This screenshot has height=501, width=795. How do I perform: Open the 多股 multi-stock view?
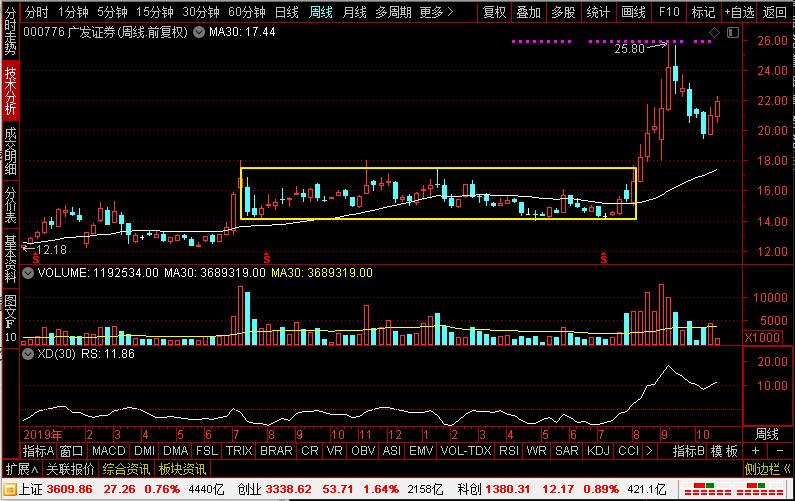tap(563, 12)
